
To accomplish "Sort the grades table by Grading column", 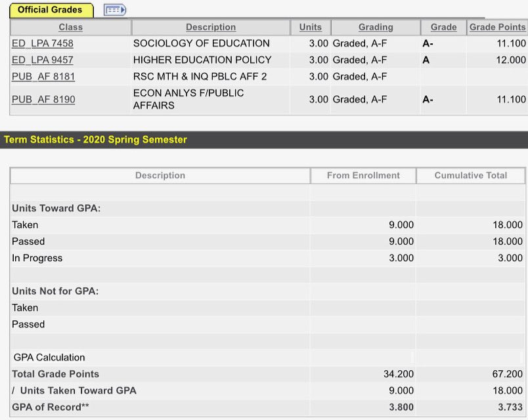I will (376, 28).
